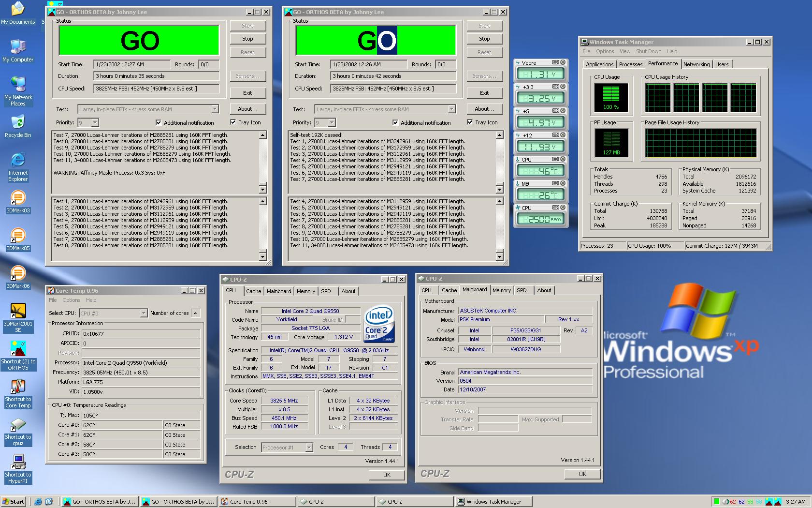Image resolution: width=812 pixels, height=508 pixels.
Task: Open Memory tab in left CPU-Z window
Action: [306, 291]
